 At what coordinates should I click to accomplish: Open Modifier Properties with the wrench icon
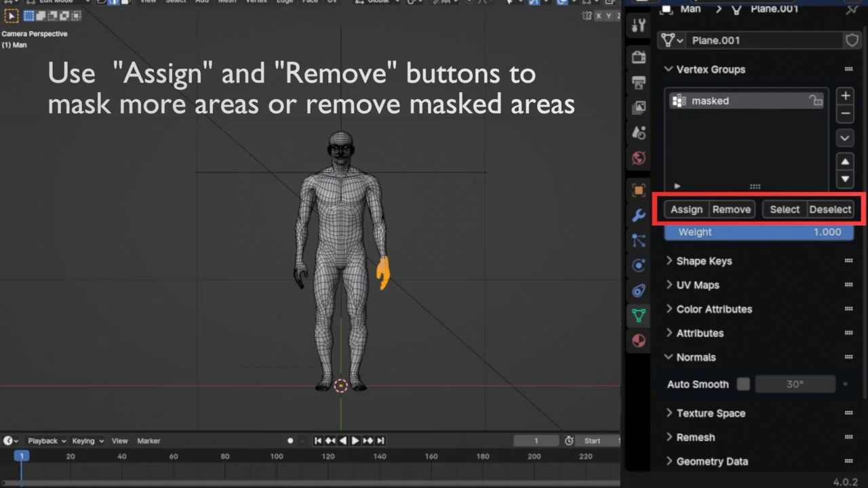tap(638, 215)
